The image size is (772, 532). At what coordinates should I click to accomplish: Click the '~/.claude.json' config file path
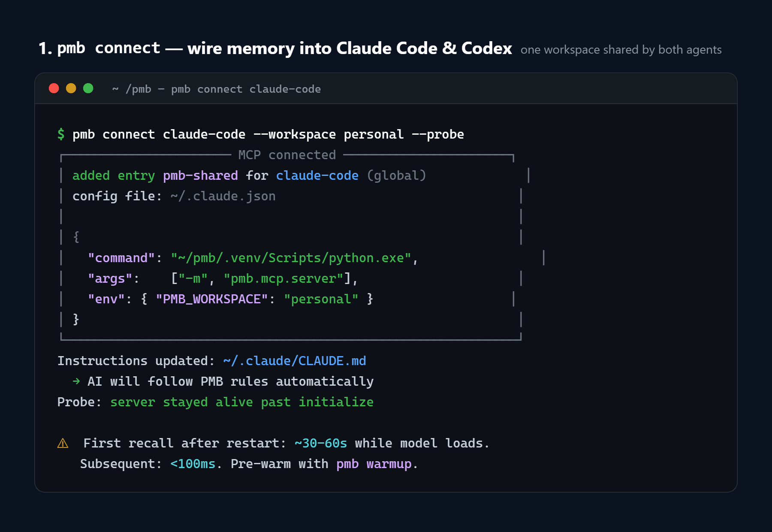[223, 196]
